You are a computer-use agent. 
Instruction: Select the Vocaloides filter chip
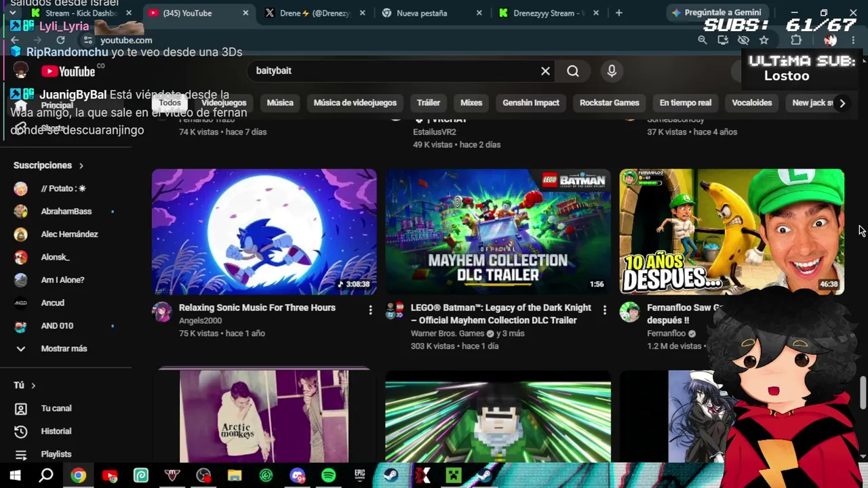click(x=752, y=103)
